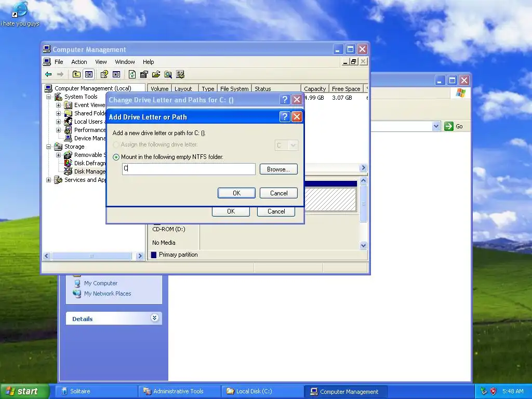532x399 pixels.
Task: Click the help question mark in Add Drive Letter dialog
Action: tap(285, 117)
